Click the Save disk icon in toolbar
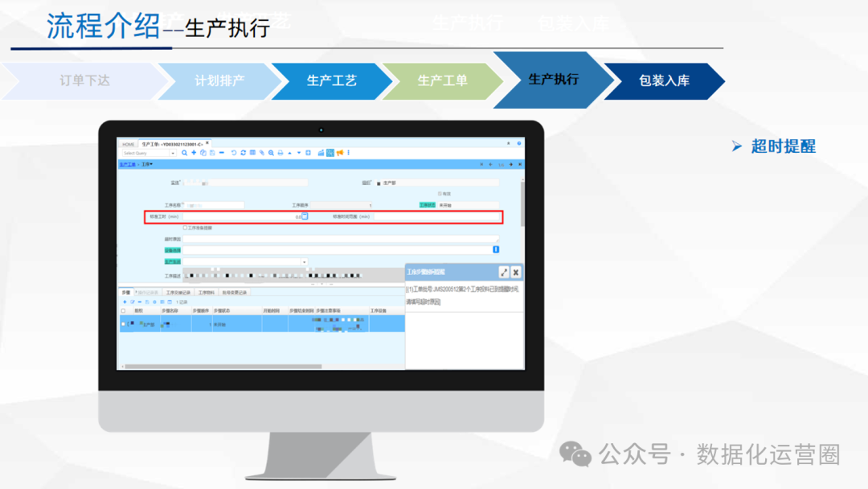The width and height of the screenshot is (868, 489). 212,153
